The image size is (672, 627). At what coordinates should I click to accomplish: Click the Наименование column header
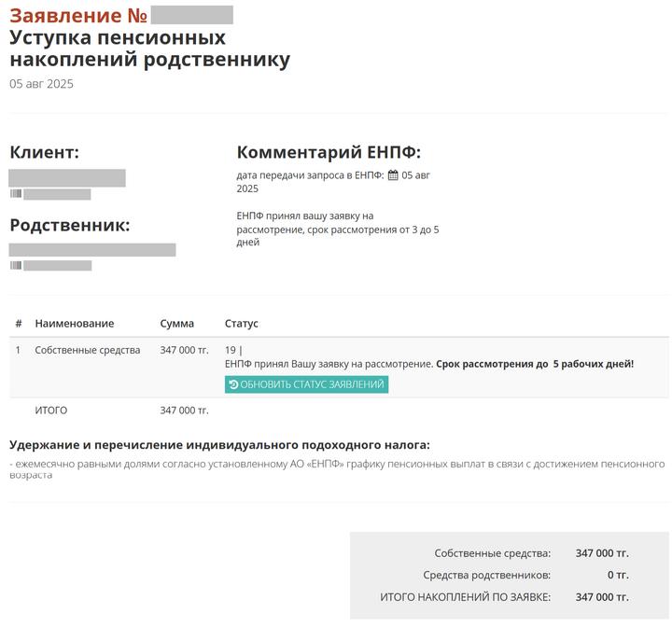coord(75,324)
